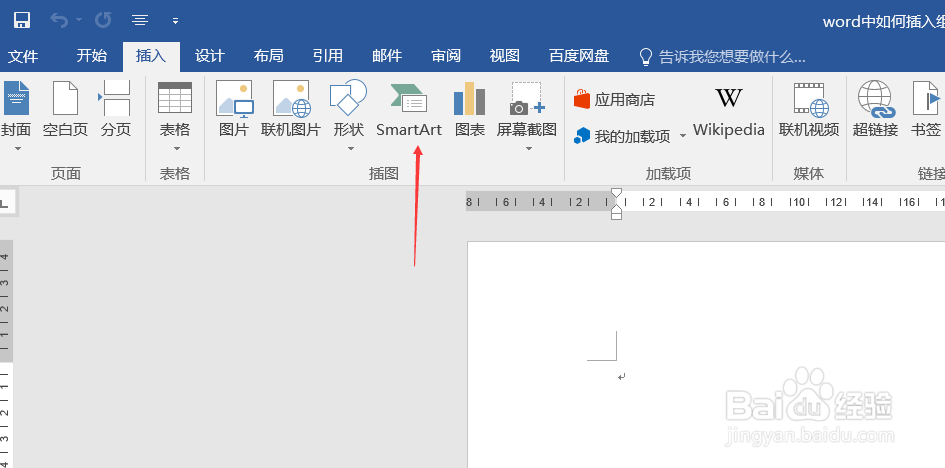Switch to the 开始 tab
Viewport: 945px width, 468px height.
pos(92,56)
